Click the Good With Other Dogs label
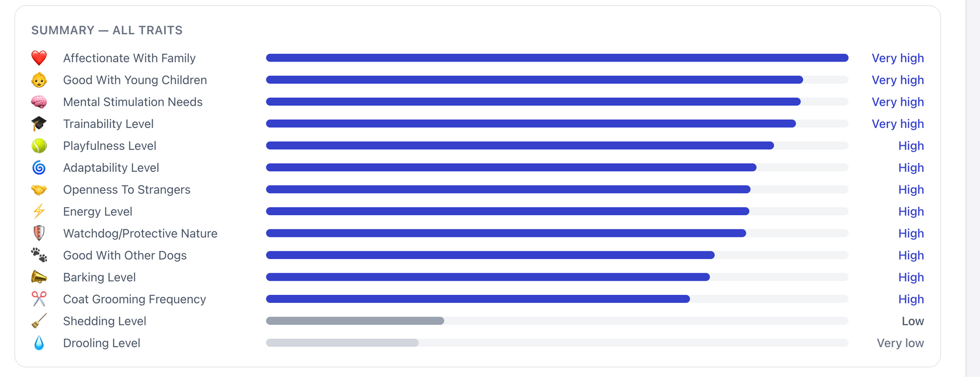The image size is (980, 377). pos(125,256)
